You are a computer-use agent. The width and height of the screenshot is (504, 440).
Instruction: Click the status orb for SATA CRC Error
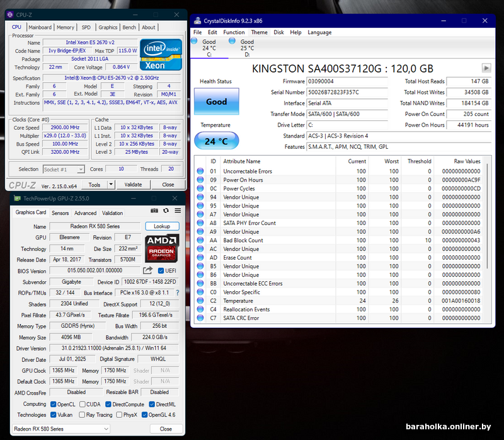pos(200,318)
